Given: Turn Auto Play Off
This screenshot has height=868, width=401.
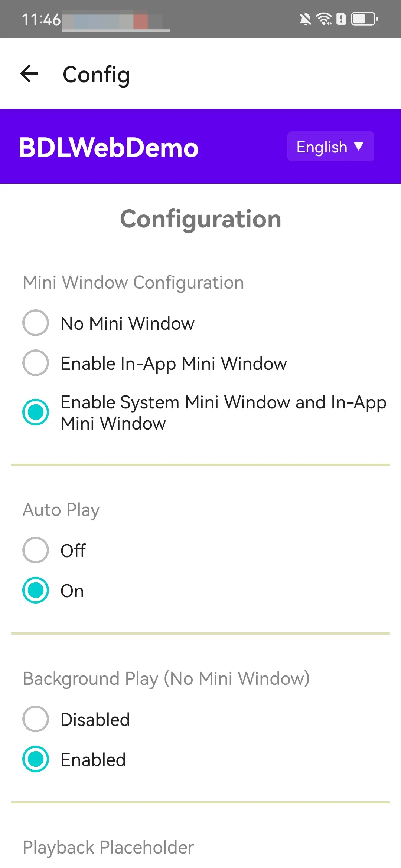Looking at the screenshot, I should pyautogui.click(x=36, y=550).
